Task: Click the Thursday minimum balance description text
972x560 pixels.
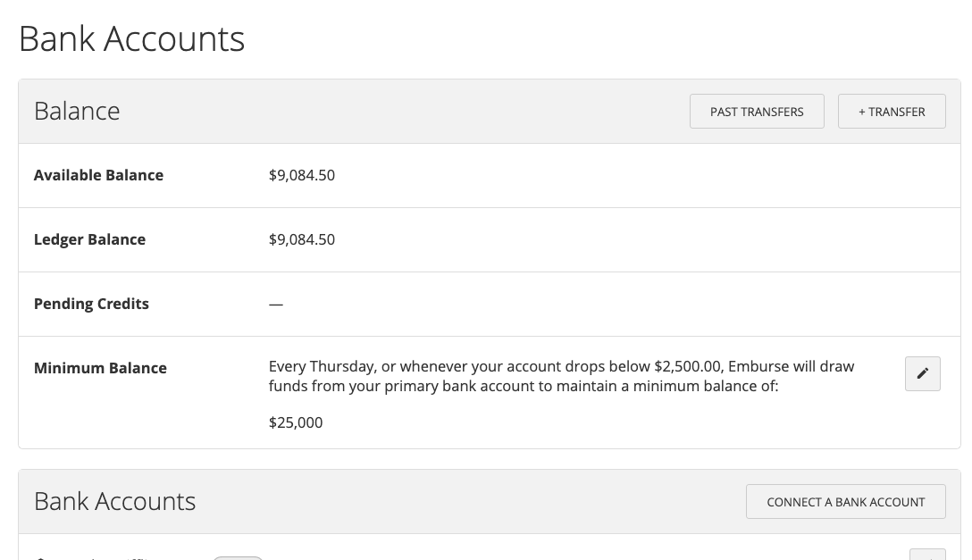Action: (561, 376)
